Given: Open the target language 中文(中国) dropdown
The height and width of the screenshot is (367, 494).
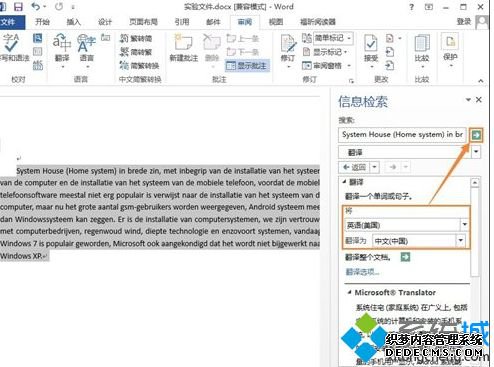Looking at the screenshot, I should [x=461, y=240].
